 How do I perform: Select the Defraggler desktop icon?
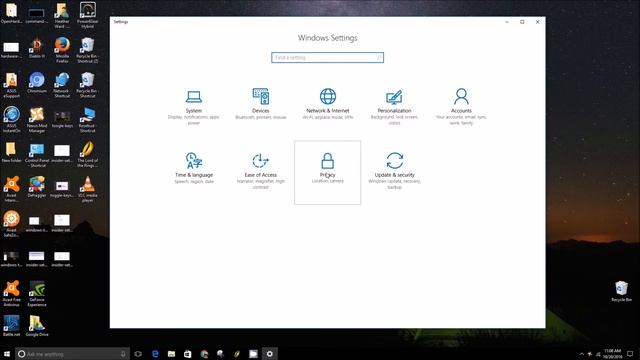tap(37, 187)
